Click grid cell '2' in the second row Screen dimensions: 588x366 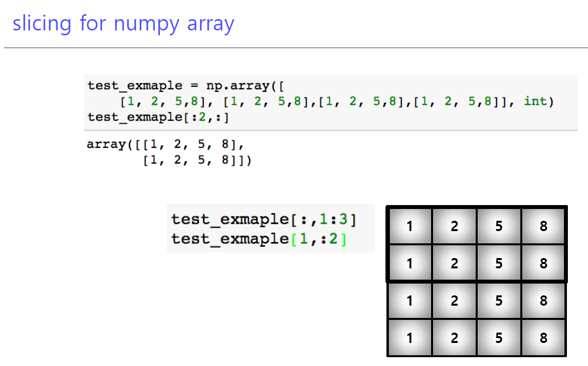click(x=455, y=263)
